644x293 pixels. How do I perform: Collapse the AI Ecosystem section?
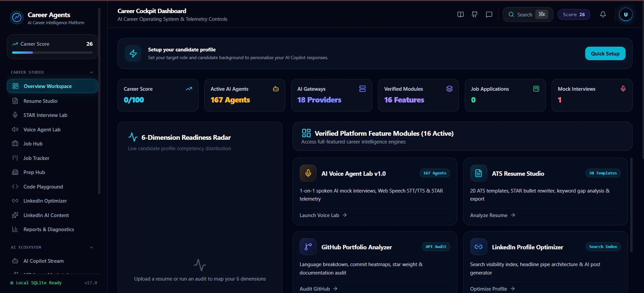(x=91, y=247)
